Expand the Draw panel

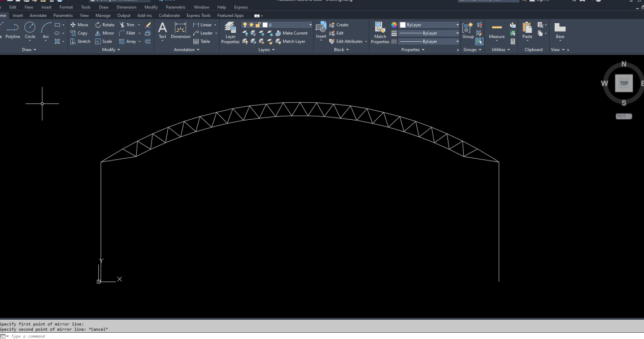29,50
